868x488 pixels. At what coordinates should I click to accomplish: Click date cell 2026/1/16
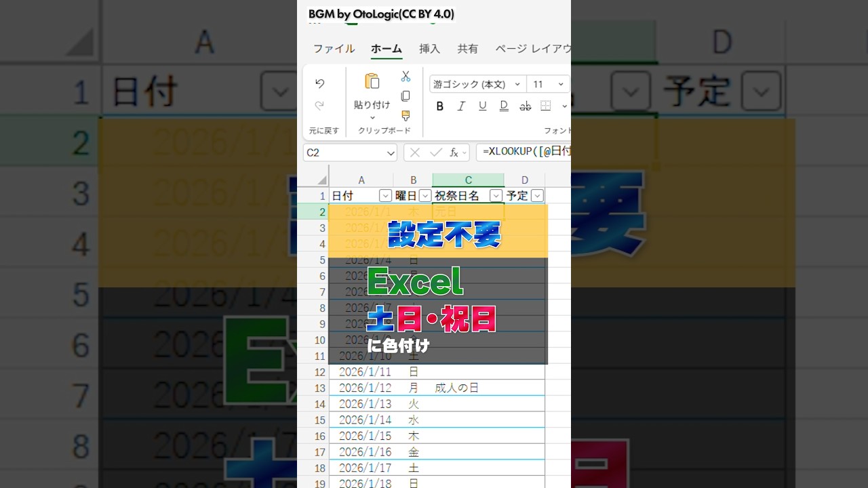tap(361, 452)
